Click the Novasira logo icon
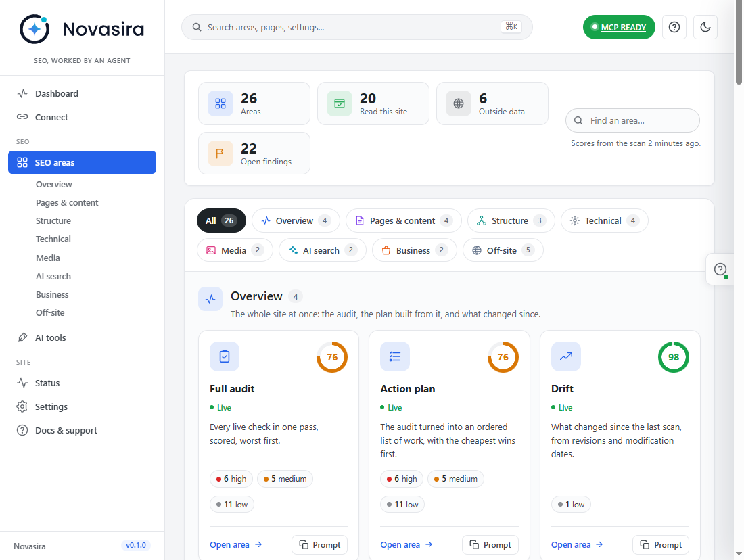This screenshot has height=560, width=744. [x=34, y=29]
